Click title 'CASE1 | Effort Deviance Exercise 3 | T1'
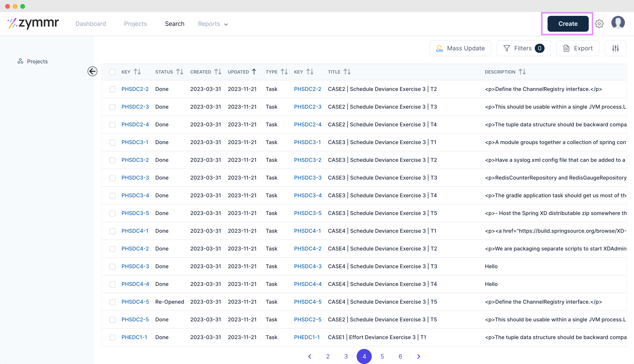The image size is (634, 364). click(x=377, y=337)
